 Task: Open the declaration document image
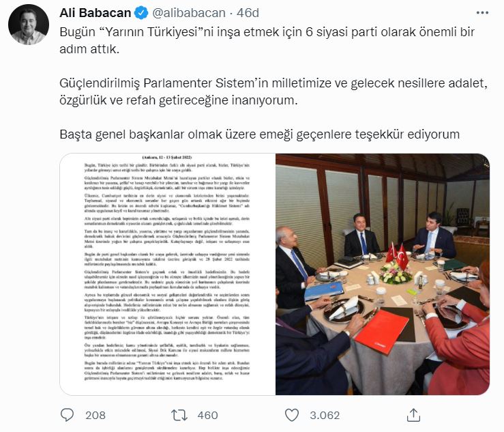(168, 274)
